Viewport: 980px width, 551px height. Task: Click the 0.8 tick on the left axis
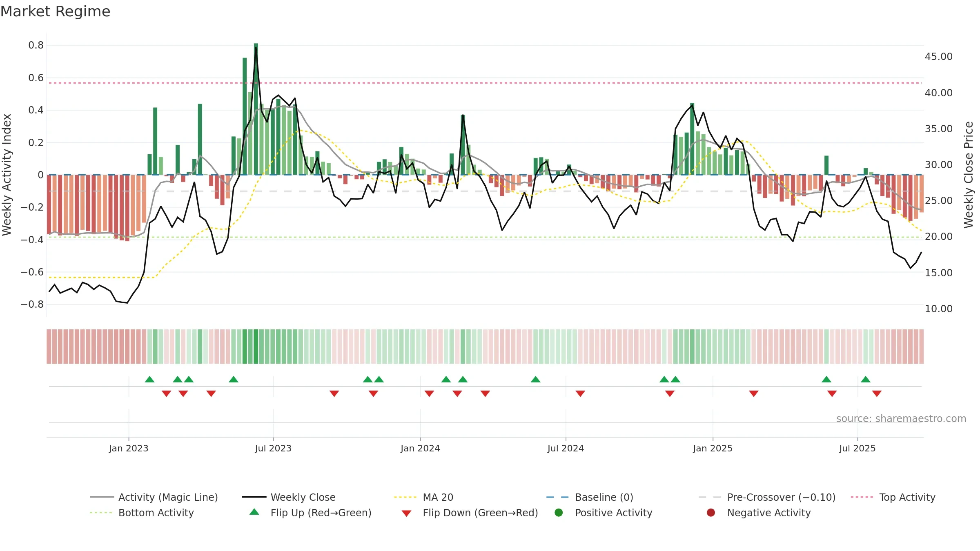[36, 45]
